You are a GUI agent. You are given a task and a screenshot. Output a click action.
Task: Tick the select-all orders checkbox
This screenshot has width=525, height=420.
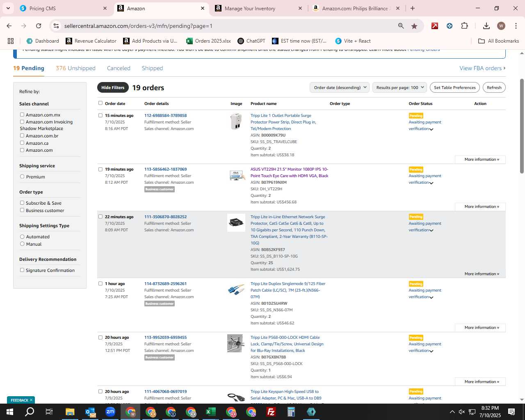(100, 103)
